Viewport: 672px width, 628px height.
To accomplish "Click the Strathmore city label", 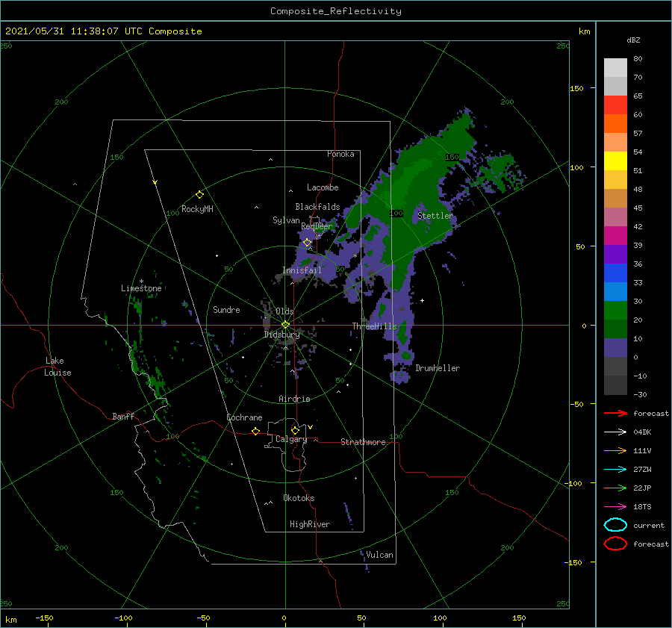I will point(363,442).
